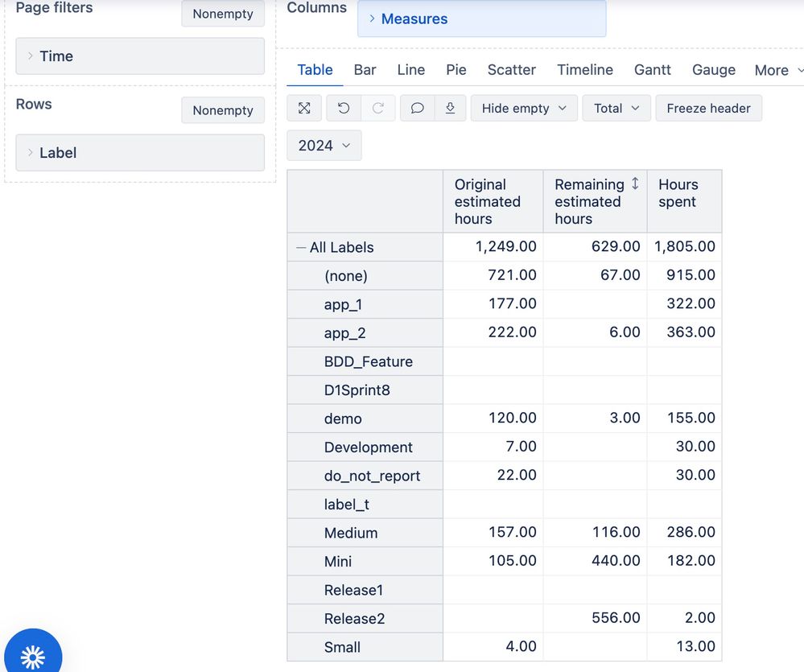Switch to the Gantt tab
Viewport: 804px width, 672px height.
click(652, 70)
